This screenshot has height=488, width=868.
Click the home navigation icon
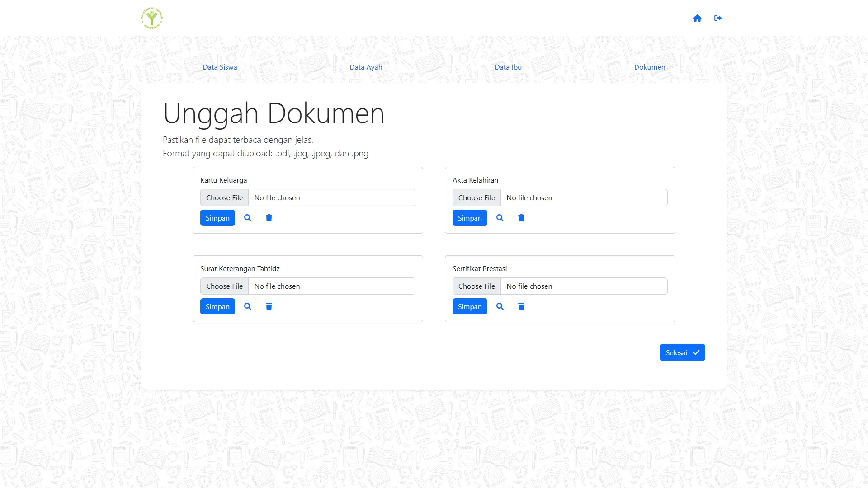click(x=697, y=18)
